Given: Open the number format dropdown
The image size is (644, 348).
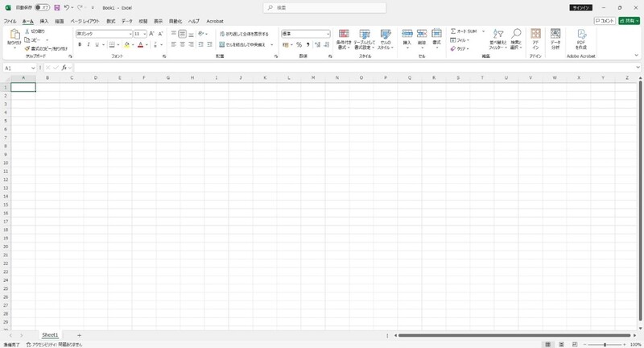Looking at the screenshot, I should click(x=328, y=34).
